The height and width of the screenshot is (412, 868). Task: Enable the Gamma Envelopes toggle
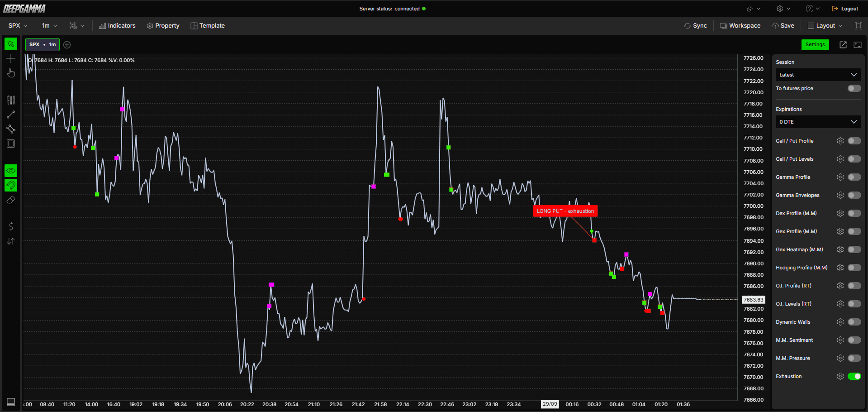pos(854,195)
